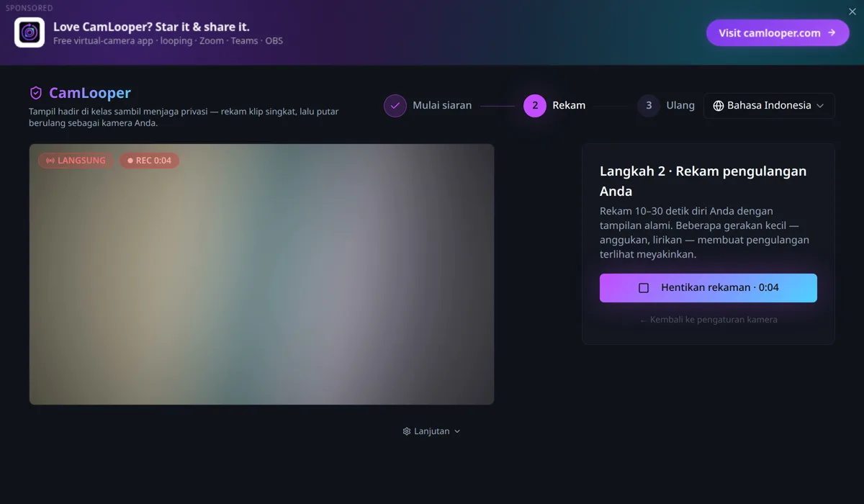Click the SPONSORED label
Screen dimensions: 864x504
(30, 8)
